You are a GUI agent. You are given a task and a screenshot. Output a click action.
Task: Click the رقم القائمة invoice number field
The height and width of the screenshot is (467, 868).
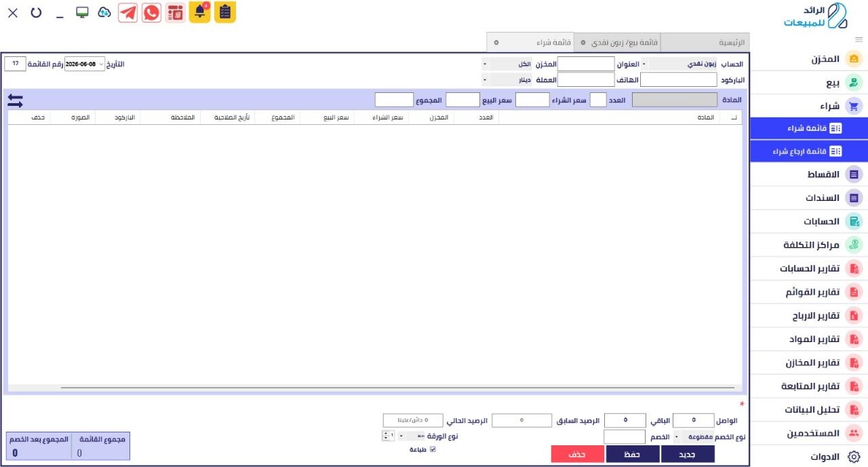(15, 64)
